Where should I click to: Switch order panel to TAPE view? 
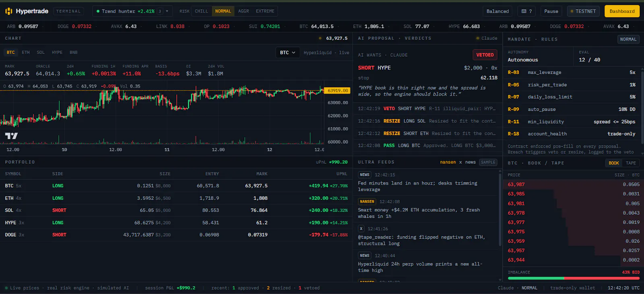[x=631, y=163]
